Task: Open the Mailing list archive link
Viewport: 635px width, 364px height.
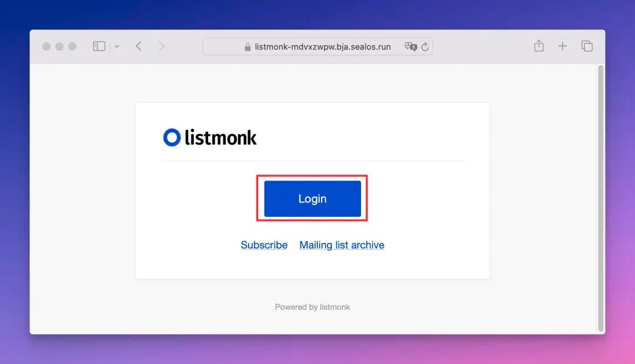Action: 342,245
